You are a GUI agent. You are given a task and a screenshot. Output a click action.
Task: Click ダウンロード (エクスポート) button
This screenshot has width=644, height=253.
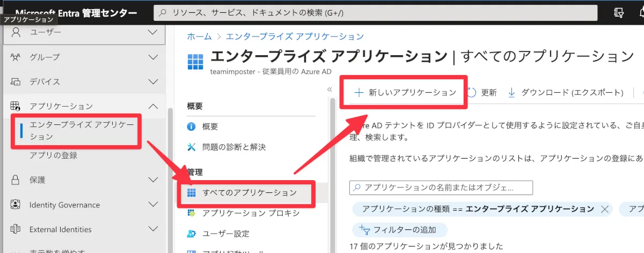(565, 92)
